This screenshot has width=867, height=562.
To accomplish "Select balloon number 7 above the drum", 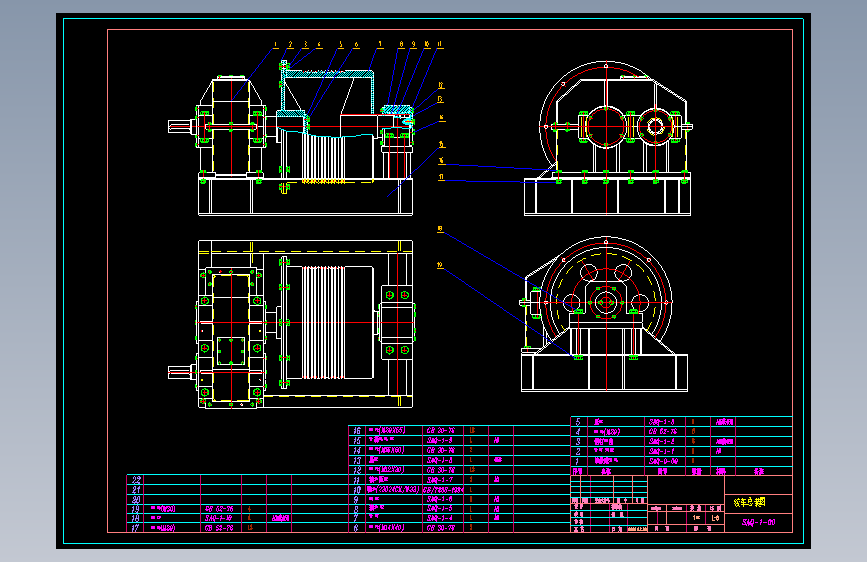I will 380,44.
